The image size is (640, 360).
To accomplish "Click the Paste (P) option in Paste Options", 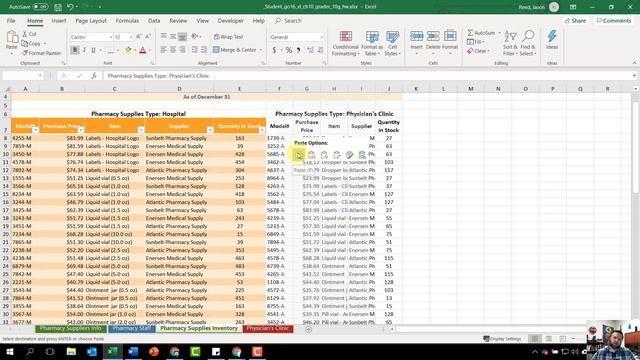I will click(x=299, y=155).
